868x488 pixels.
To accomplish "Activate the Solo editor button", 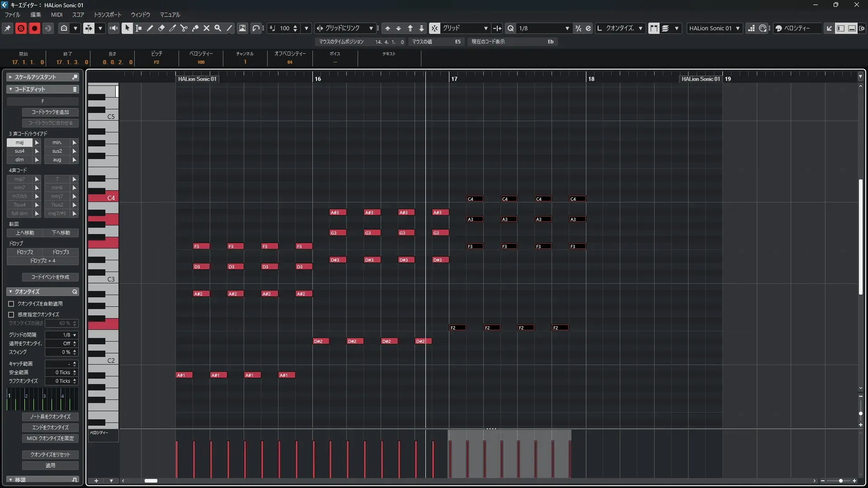I will tap(21, 28).
